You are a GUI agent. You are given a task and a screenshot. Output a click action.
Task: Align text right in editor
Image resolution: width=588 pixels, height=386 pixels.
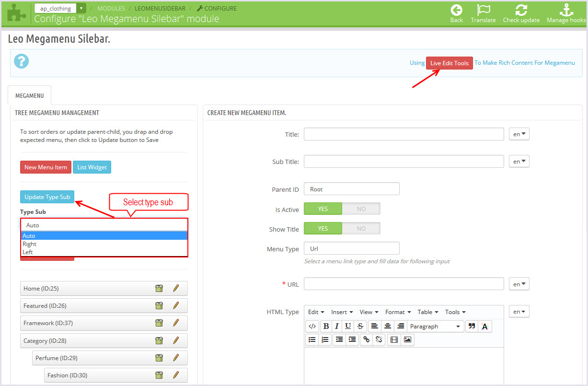[401, 326]
